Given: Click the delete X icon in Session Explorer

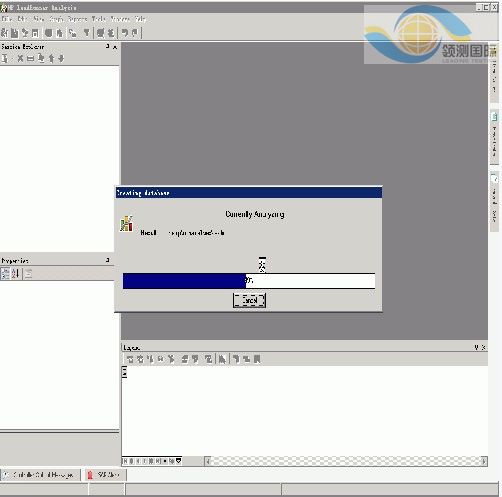Looking at the screenshot, I should [20, 59].
